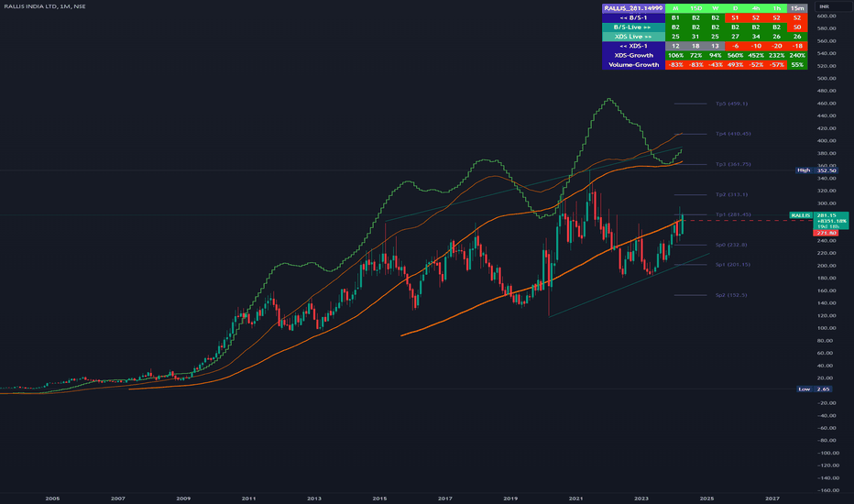Image resolution: width=854 pixels, height=504 pixels.
Task: Click the -20 value in XDS-1 row
Action: click(777, 46)
